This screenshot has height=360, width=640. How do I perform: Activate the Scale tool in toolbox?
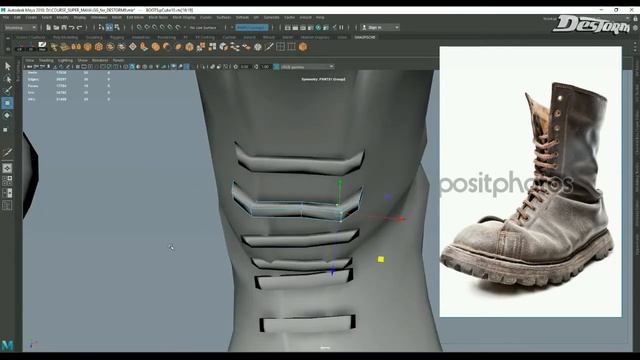6,130
